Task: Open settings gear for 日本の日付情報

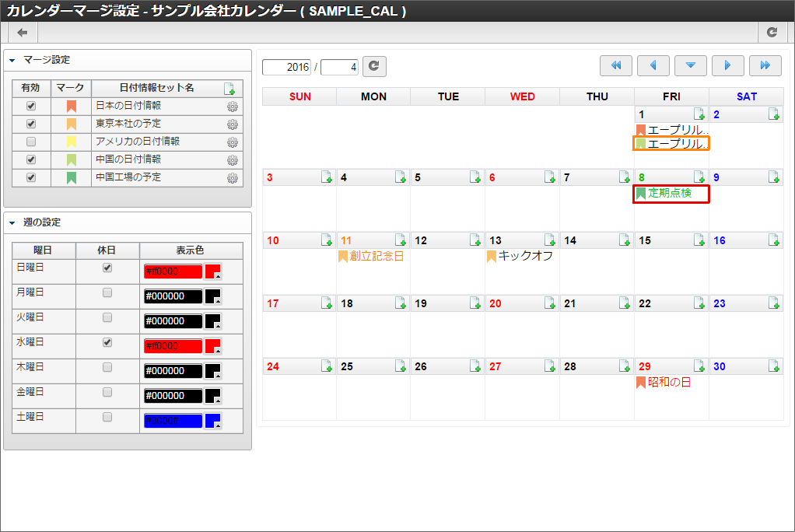Action: 232,107
